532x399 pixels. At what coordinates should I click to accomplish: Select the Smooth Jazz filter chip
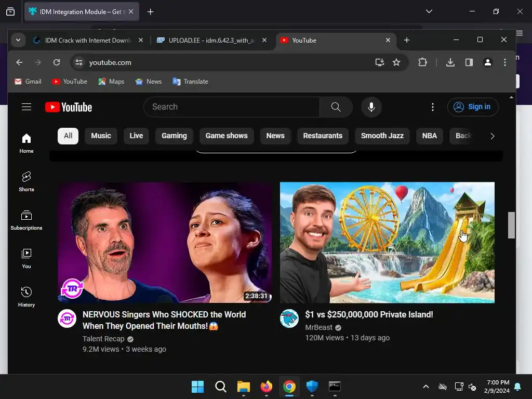382,136
